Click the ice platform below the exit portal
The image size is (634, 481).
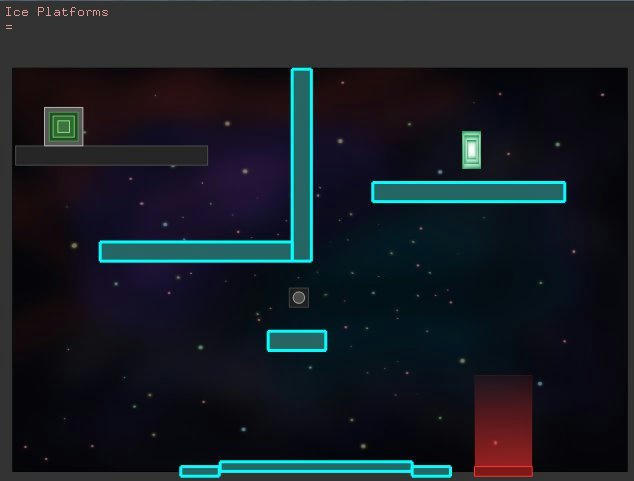tap(469, 192)
